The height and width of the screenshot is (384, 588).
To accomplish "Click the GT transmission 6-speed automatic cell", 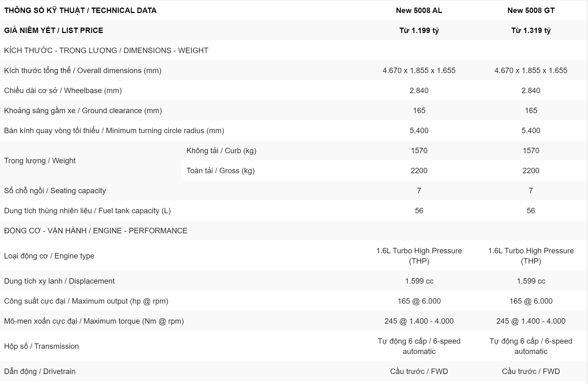I will (531, 346).
